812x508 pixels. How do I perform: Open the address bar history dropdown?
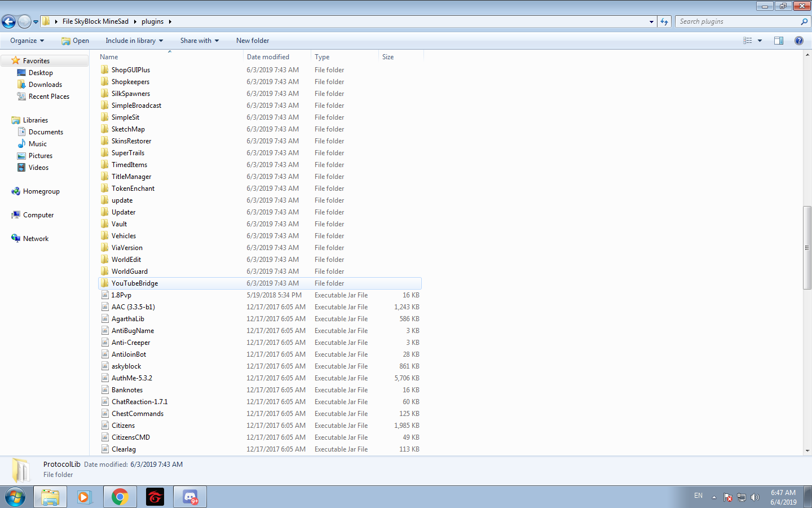pos(651,21)
